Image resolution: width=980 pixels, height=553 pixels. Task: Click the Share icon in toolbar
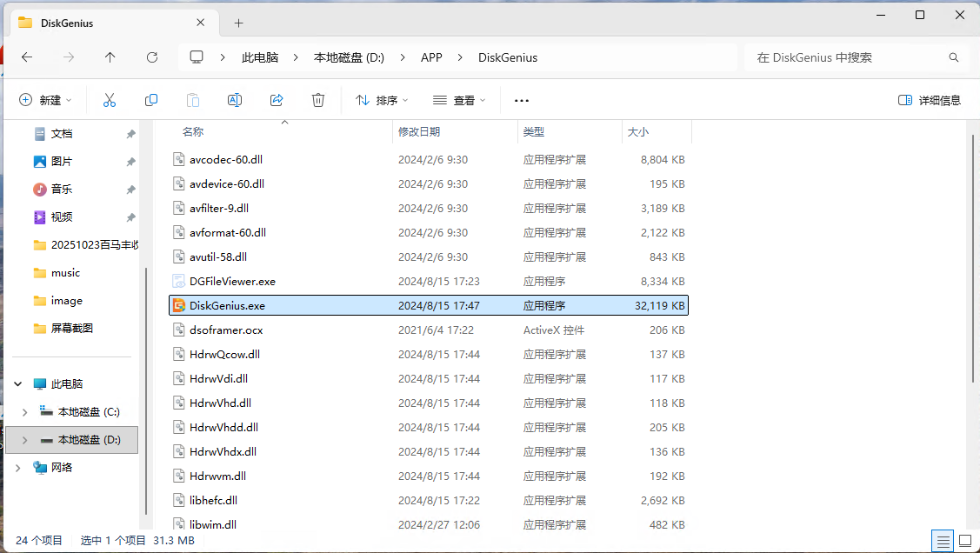click(277, 100)
